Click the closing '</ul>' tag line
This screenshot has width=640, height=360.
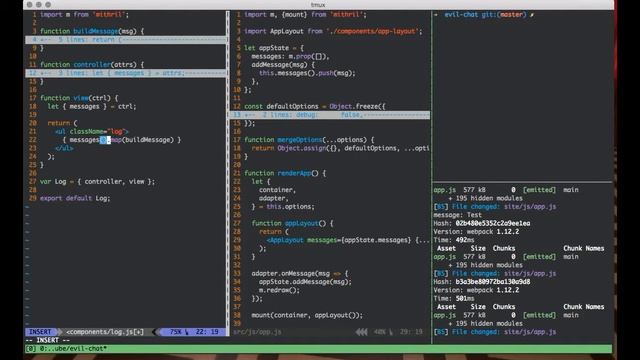coord(64,148)
